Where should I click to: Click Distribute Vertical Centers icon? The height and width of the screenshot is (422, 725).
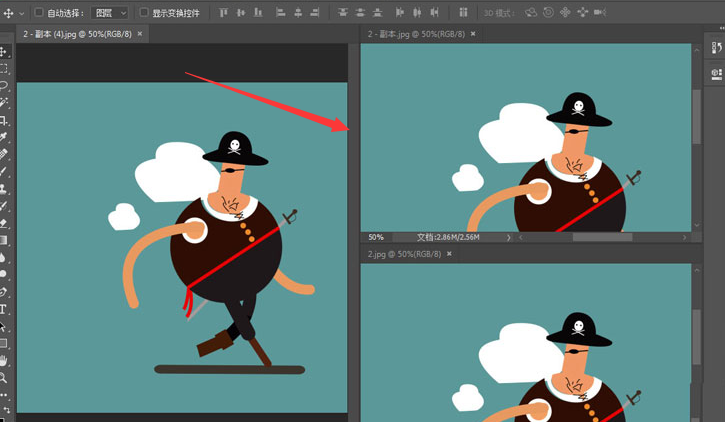(x=360, y=13)
